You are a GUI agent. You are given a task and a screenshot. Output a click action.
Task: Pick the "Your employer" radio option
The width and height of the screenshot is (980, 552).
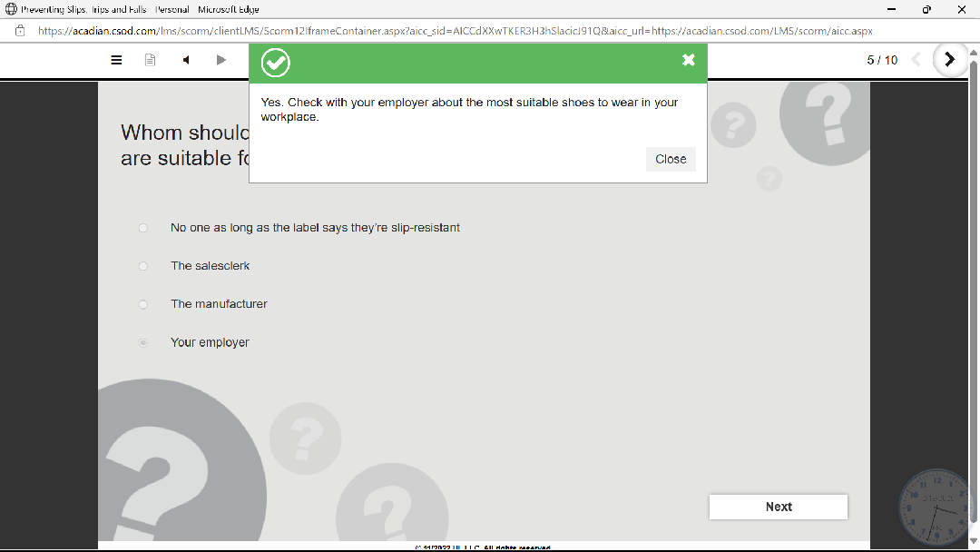143,342
